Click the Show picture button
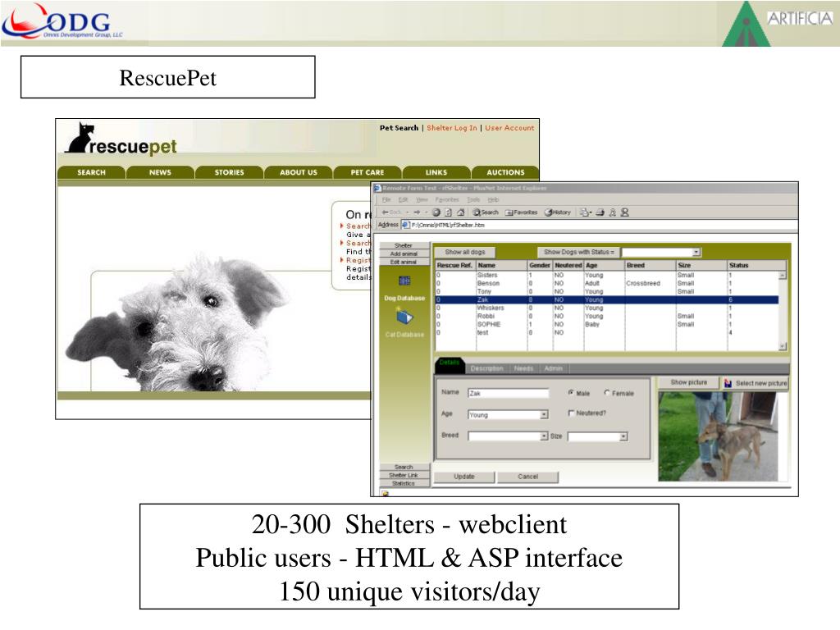Image resolution: width=840 pixels, height=630 pixels. click(x=689, y=382)
